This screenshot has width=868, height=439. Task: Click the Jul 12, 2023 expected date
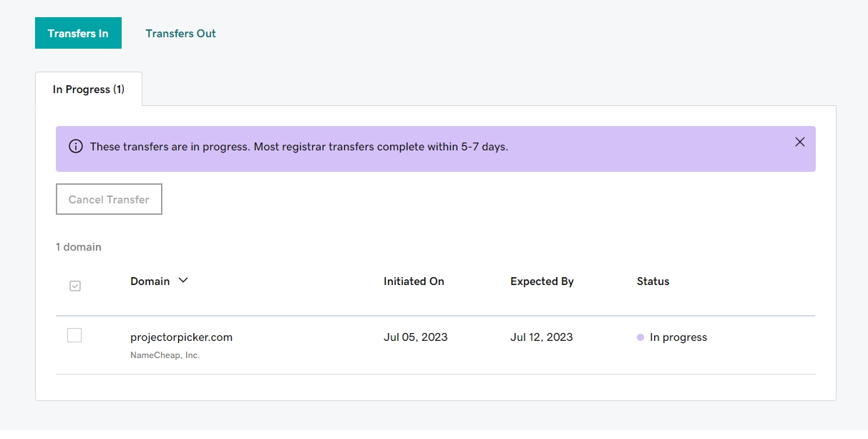click(x=541, y=337)
